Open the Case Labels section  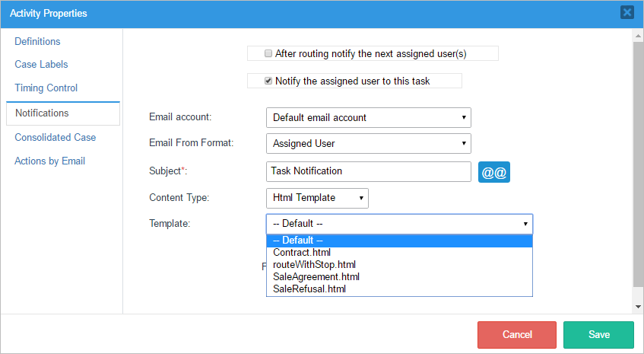(41, 65)
